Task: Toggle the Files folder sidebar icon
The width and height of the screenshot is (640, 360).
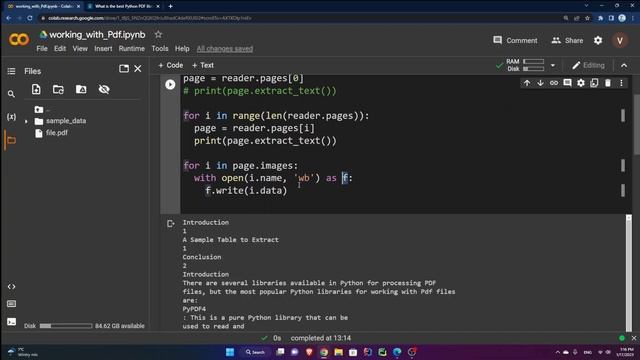Action: [x=11, y=140]
